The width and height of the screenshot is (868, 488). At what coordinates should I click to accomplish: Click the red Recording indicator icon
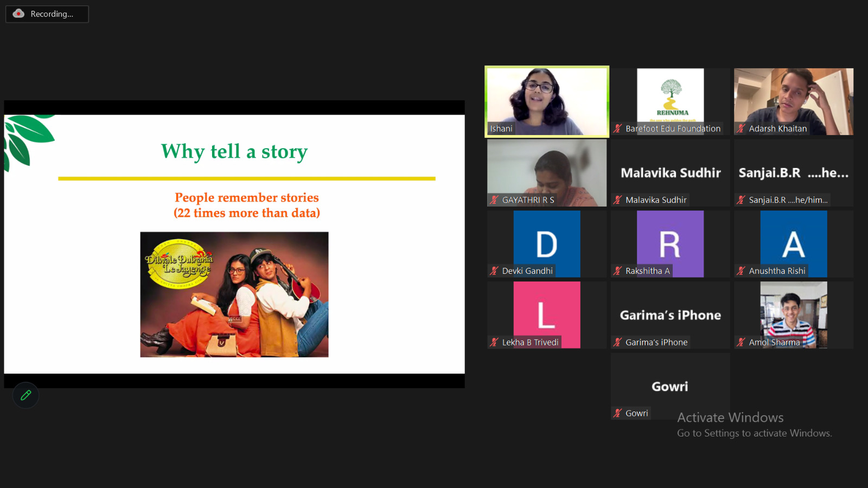18,14
